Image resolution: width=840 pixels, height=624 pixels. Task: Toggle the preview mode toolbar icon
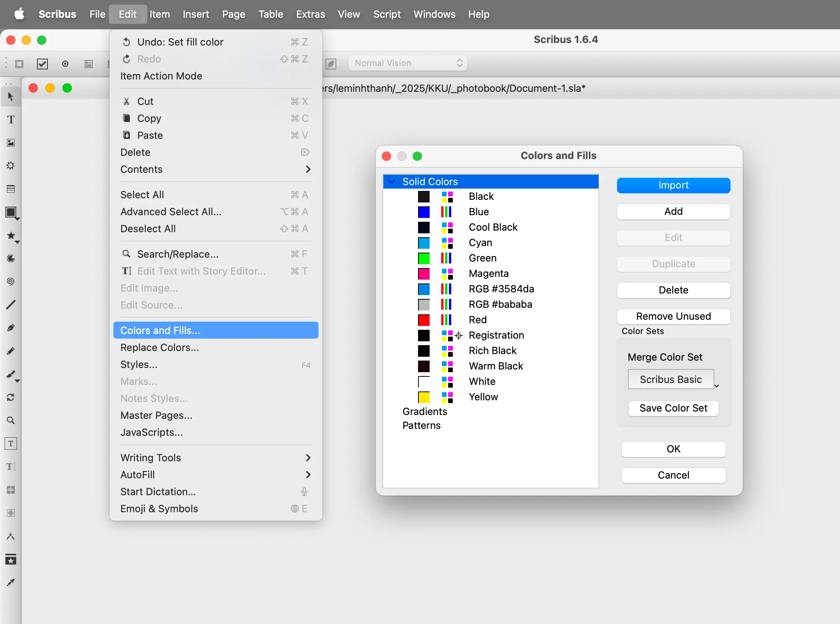click(65, 64)
